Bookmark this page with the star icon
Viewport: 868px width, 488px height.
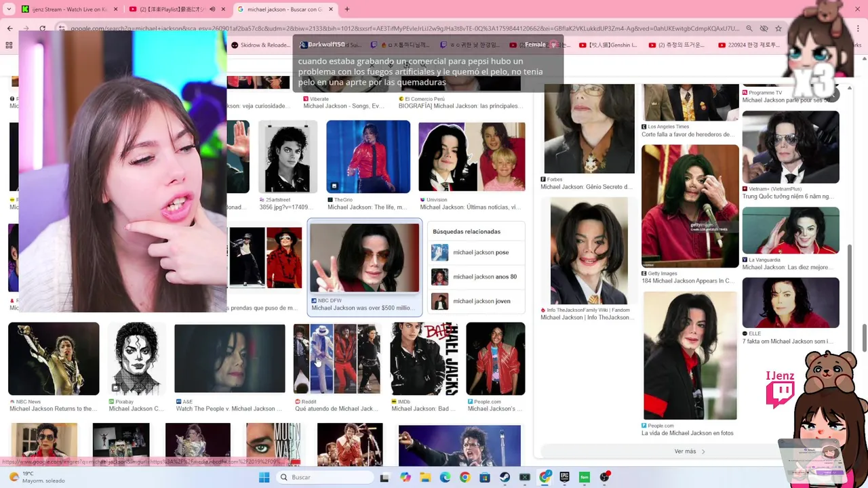click(x=778, y=28)
